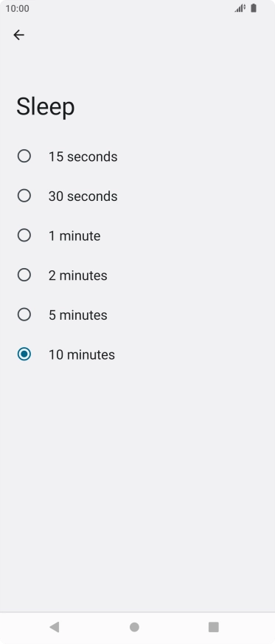Tap the Android back navigation triangle
This screenshot has height=644, width=275.
coord(54,627)
